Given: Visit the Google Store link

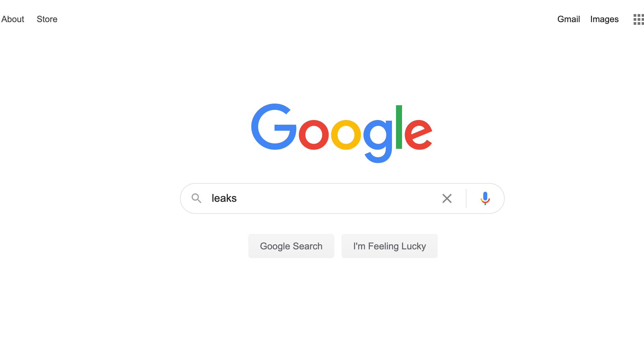Looking at the screenshot, I should 47,19.
